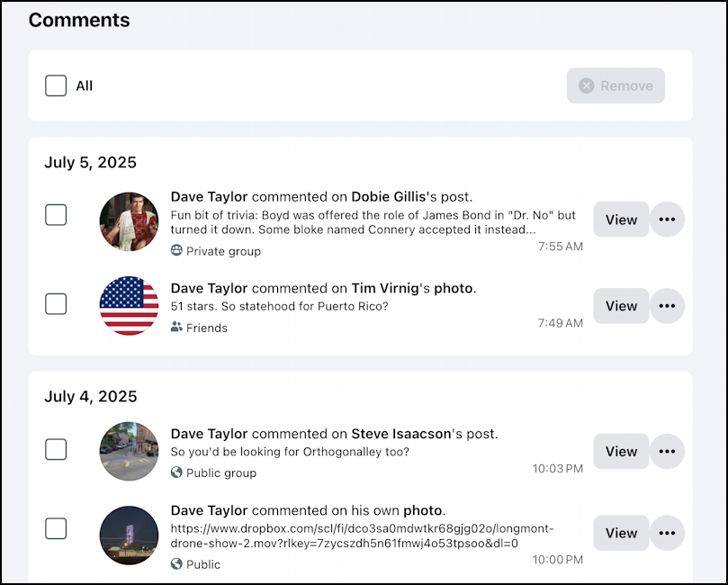Enable the All checkbox
Image resolution: width=728 pixels, height=585 pixels.
[56, 85]
